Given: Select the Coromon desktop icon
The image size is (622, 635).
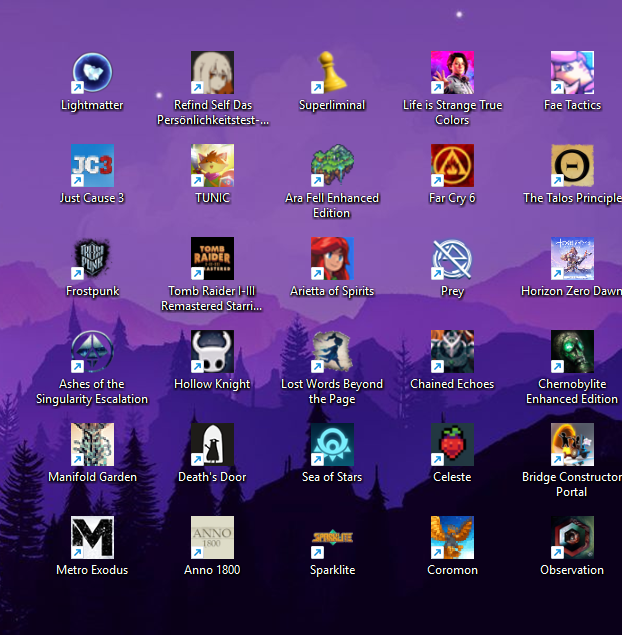Looking at the screenshot, I should point(452,538).
